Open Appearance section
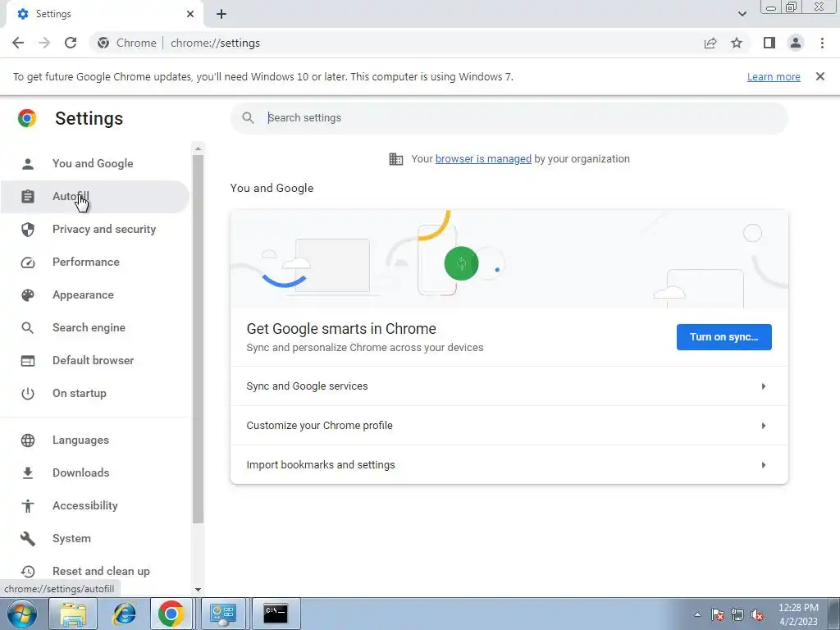This screenshot has width=840, height=630. click(x=95, y=294)
